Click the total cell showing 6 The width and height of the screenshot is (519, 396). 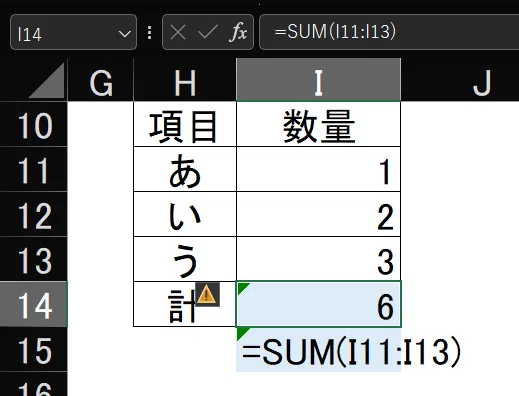click(x=319, y=304)
